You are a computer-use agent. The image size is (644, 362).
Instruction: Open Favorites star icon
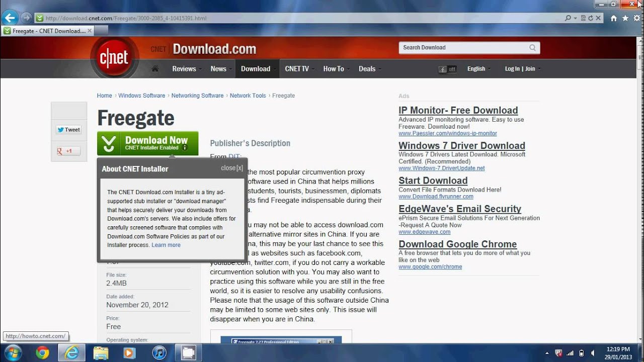[625, 18]
